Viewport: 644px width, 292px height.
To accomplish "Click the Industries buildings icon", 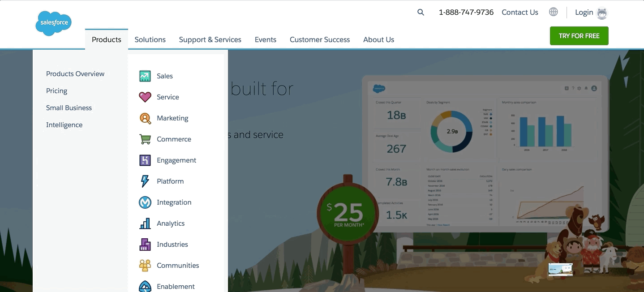I will pos(145,245).
